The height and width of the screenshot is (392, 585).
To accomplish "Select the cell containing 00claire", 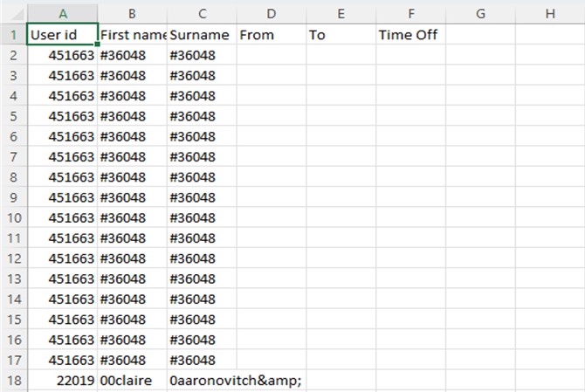I will 132,381.
